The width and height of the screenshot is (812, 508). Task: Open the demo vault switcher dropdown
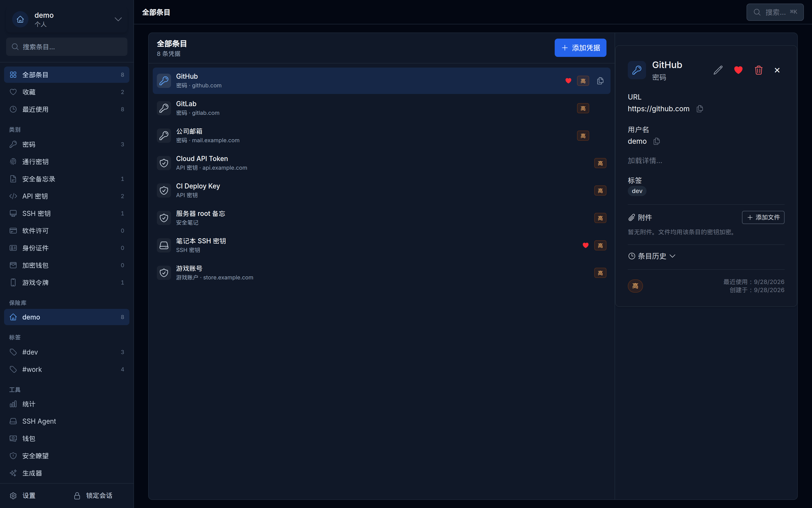pos(66,19)
